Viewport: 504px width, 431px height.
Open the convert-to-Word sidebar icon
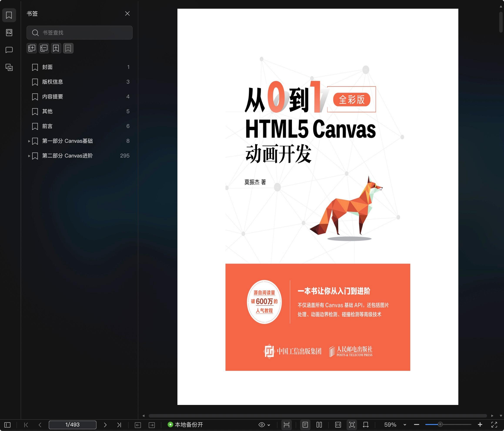click(9, 67)
